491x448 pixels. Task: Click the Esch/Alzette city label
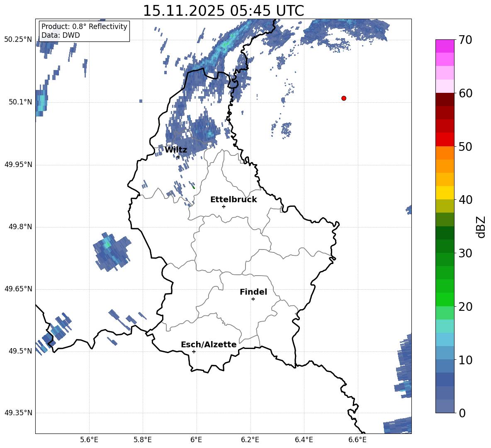click(209, 344)
